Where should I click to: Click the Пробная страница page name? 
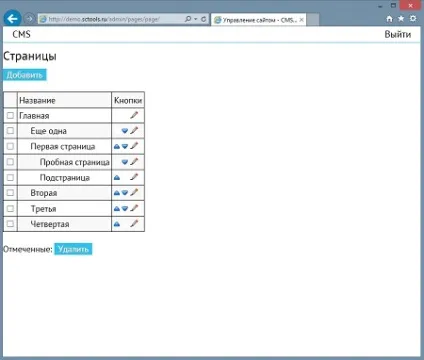75,162
